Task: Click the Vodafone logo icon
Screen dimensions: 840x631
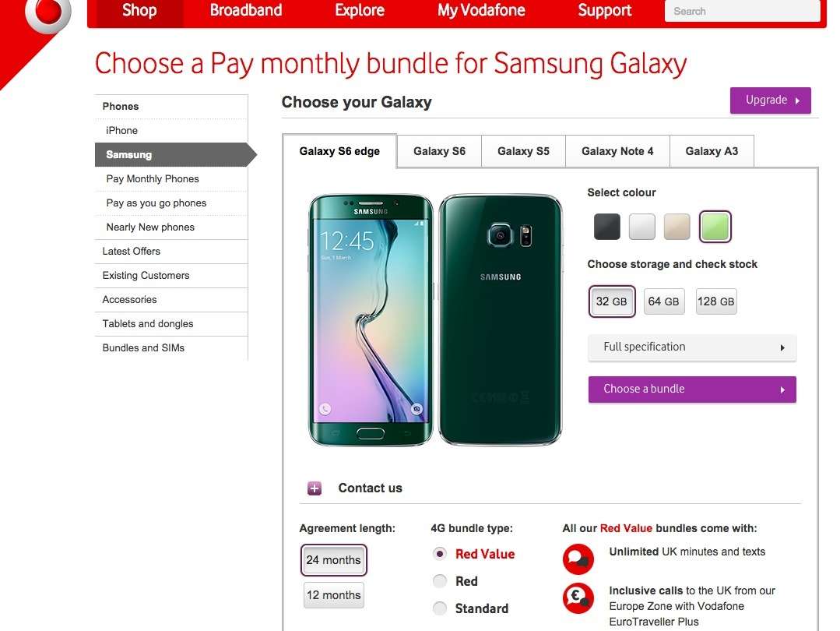Action: [48, 12]
